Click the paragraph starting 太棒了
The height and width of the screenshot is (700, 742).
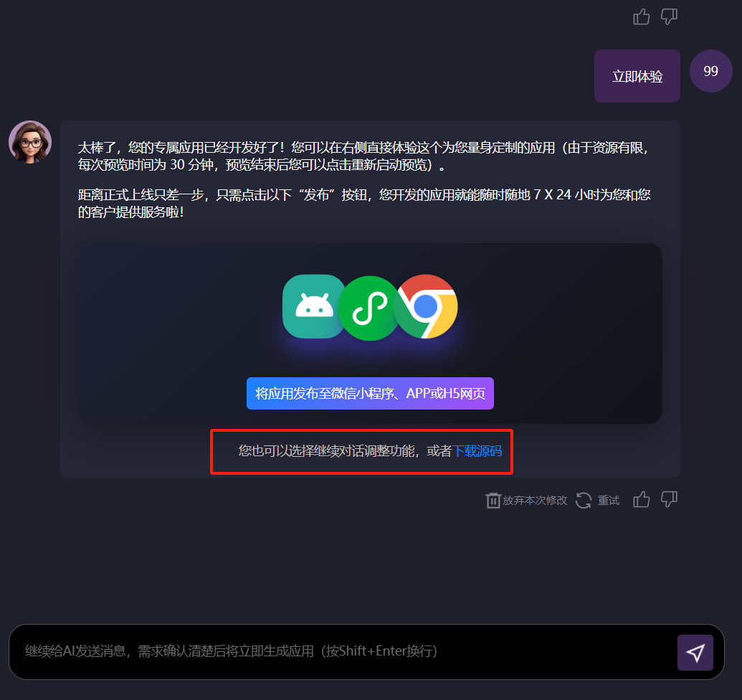(364, 156)
